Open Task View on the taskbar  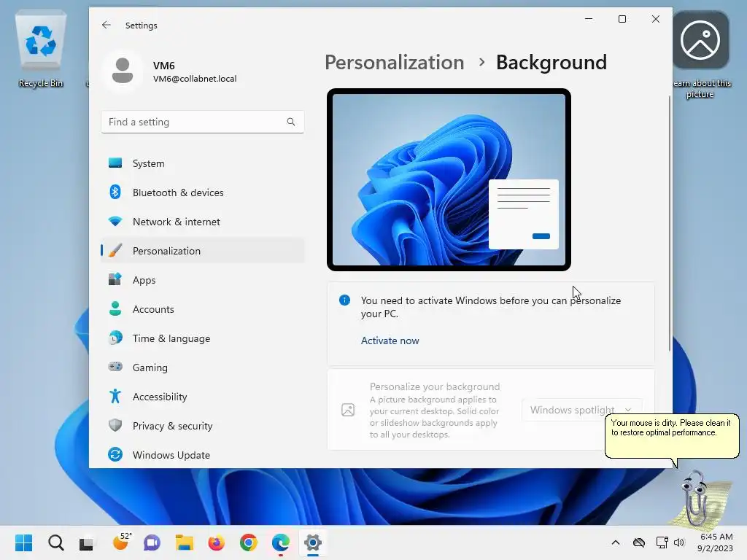86,542
